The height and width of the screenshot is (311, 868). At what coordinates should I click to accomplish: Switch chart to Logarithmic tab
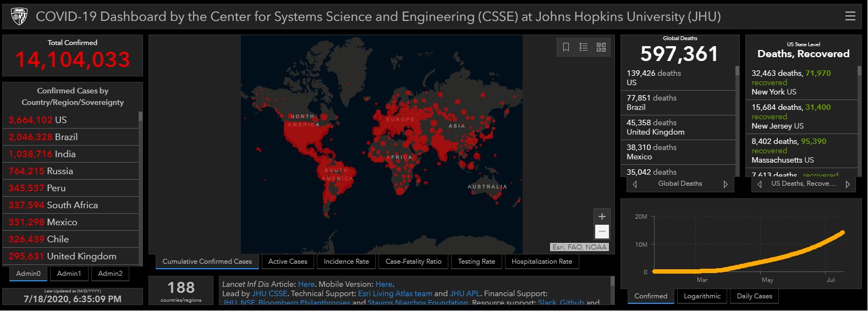[702, 296]
